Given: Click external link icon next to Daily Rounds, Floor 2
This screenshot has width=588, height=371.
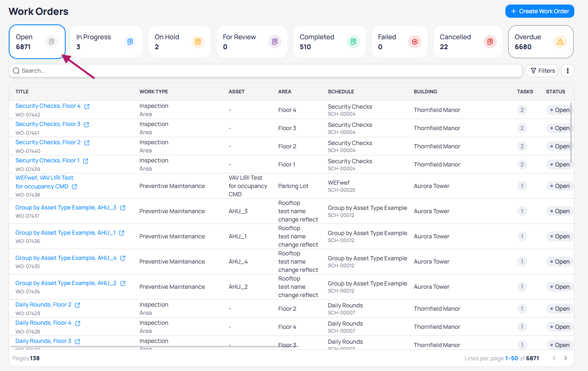Looking at the screenshot, I should point(77,305).
